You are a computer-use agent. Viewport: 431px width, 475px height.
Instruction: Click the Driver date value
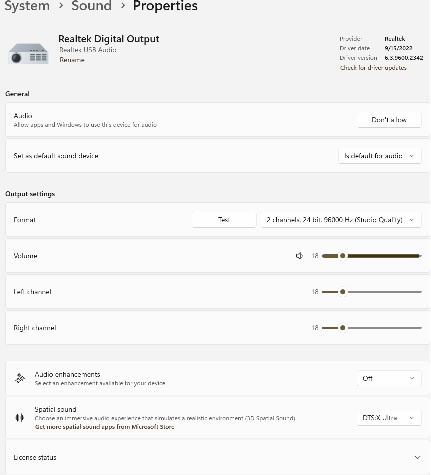coord(398,48)
